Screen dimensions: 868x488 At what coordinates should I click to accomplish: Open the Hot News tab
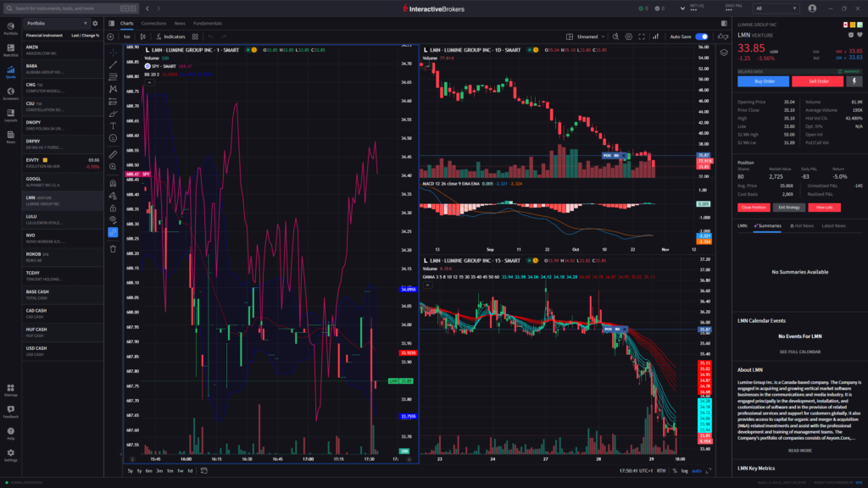pyautogui.click(x=802, y=226)
